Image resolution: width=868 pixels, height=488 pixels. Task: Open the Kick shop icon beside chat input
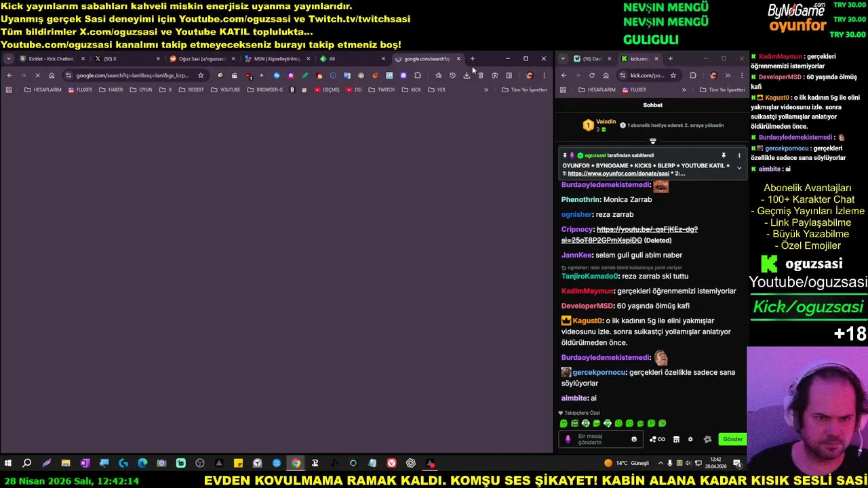(x=676, y=439)
